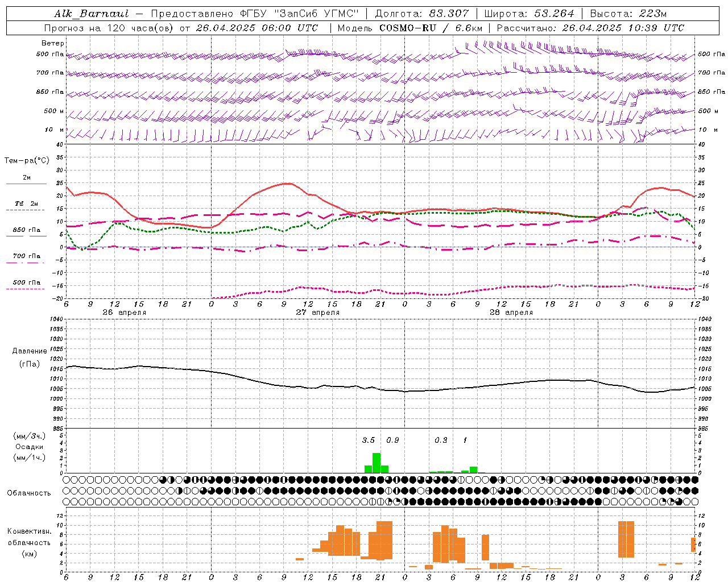Click the 'Ветер' wind panel label
The height and width of the screenshot is (582, 728).
click(53, 43)
